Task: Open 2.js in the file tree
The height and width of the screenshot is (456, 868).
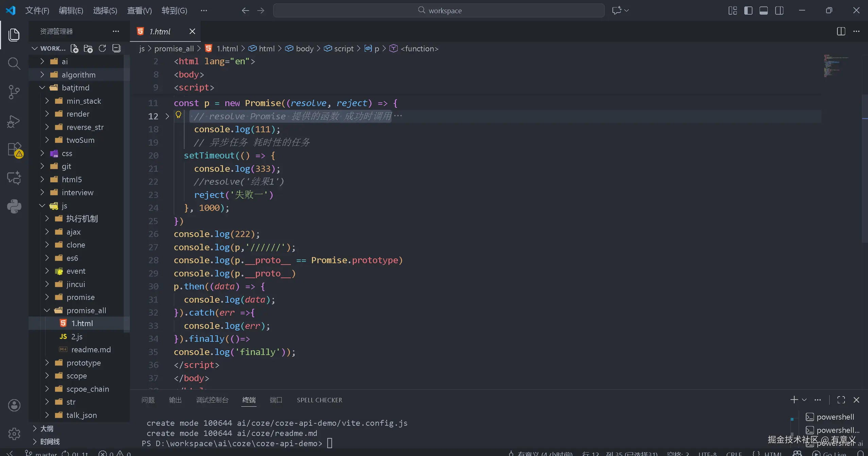Action: tap(77, 337)
